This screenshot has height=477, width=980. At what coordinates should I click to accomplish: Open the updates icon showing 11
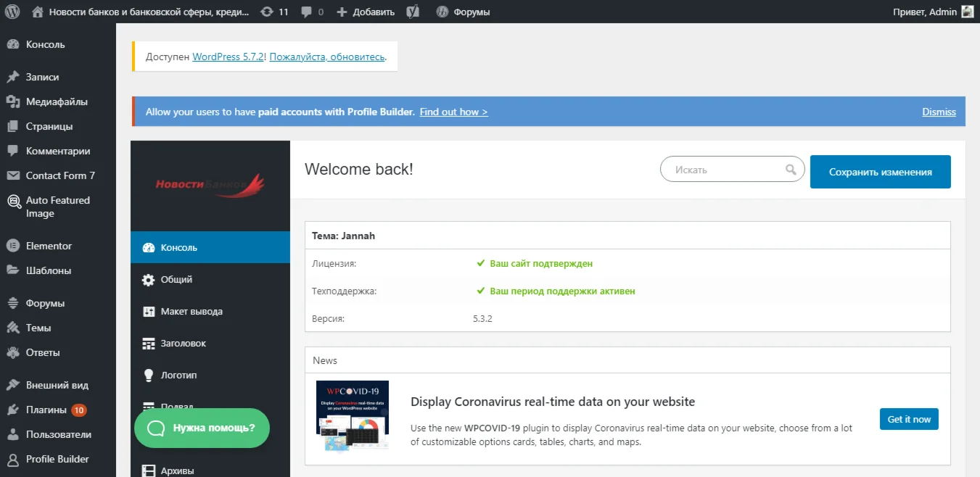coord(266,12)
